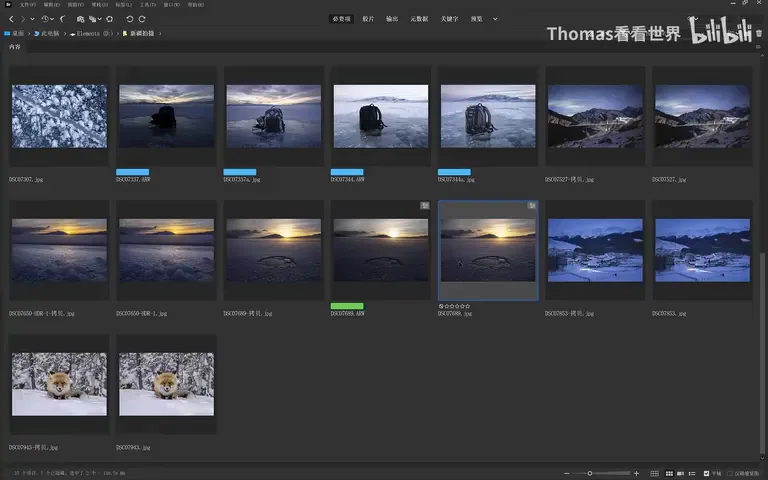
Task: Click the Open in Camera Raw icon
Action: [110, 19]
